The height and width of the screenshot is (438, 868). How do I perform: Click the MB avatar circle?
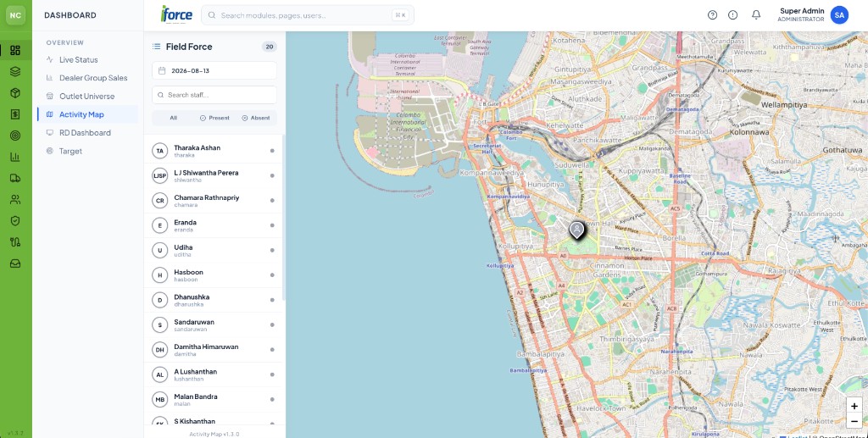point(160,399)
